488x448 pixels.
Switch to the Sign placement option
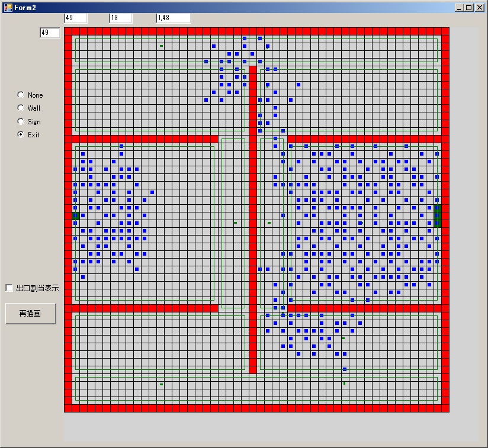tap(21, 121)
